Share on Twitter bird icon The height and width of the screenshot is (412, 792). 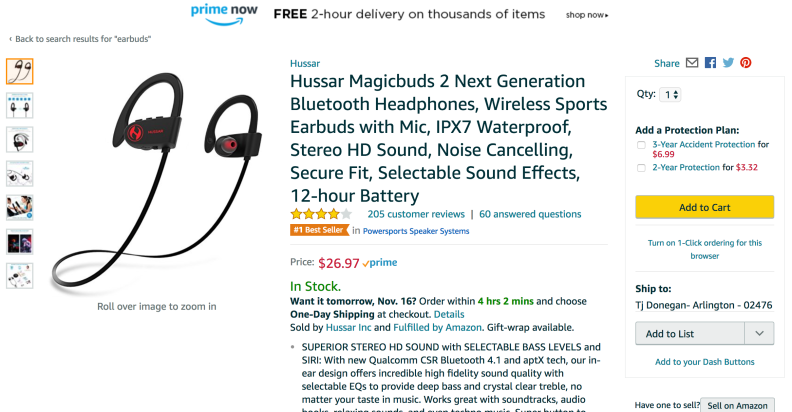[728, 63]
